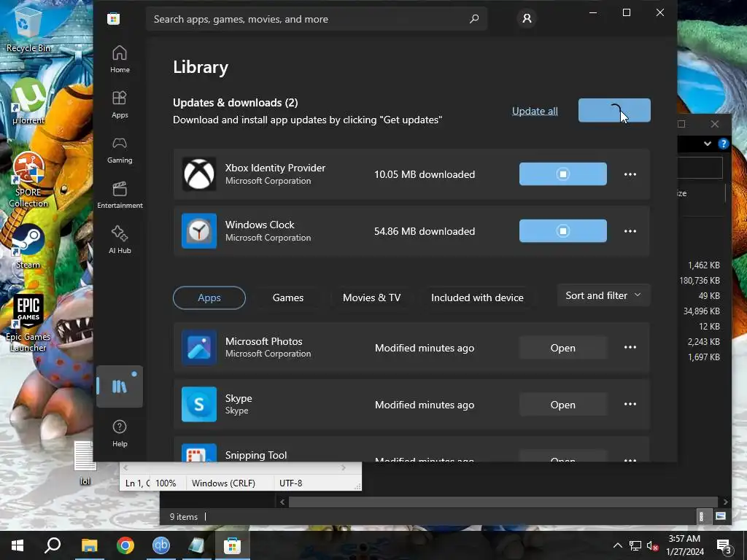Click the Xbox Identity Provider title
The image size is (747, 560).
click(x=275, y=168)
